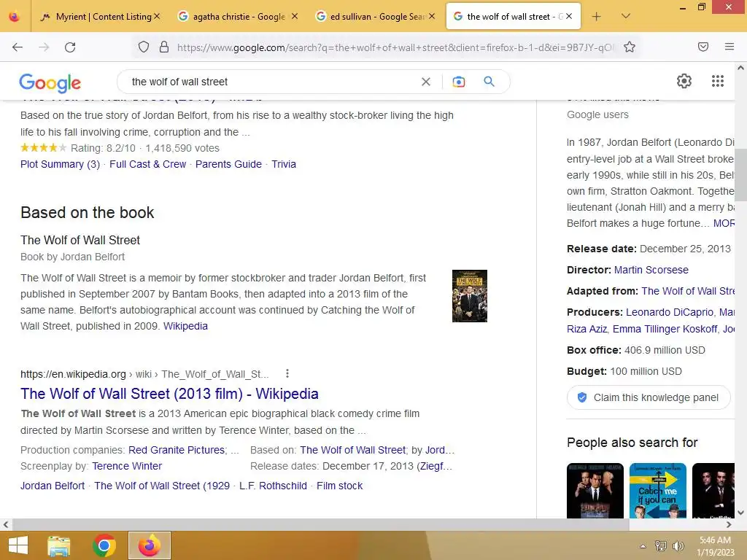Open the network tray icon
The width and height of the screenshot is (747, 560).
tap(661, 546)
